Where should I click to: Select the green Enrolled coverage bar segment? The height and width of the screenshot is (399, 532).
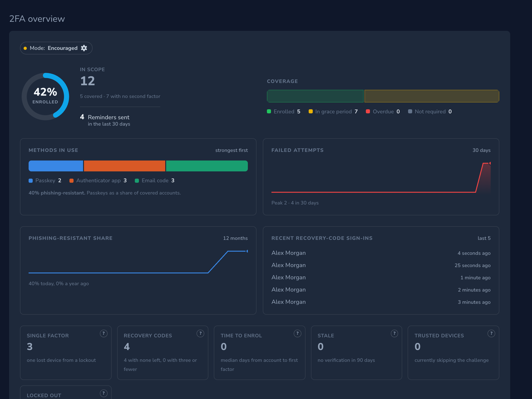[x=315, y=96]
